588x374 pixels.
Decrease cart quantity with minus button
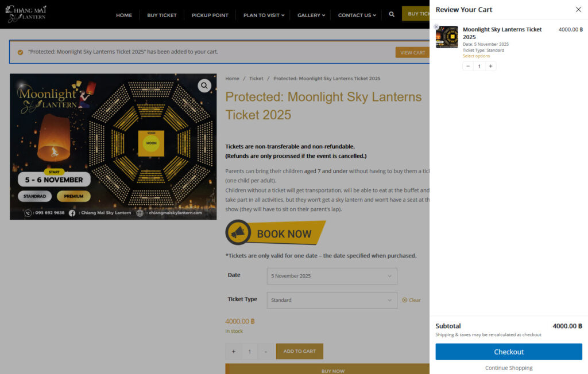[468, 67]
